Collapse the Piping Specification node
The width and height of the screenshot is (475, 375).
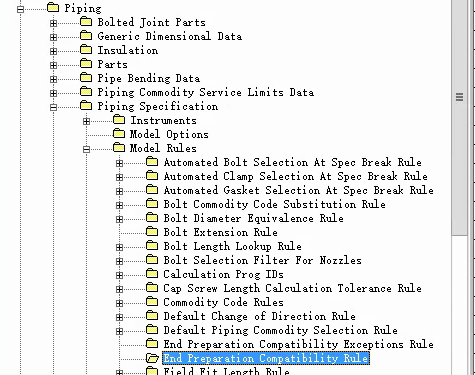coord(53,107)
